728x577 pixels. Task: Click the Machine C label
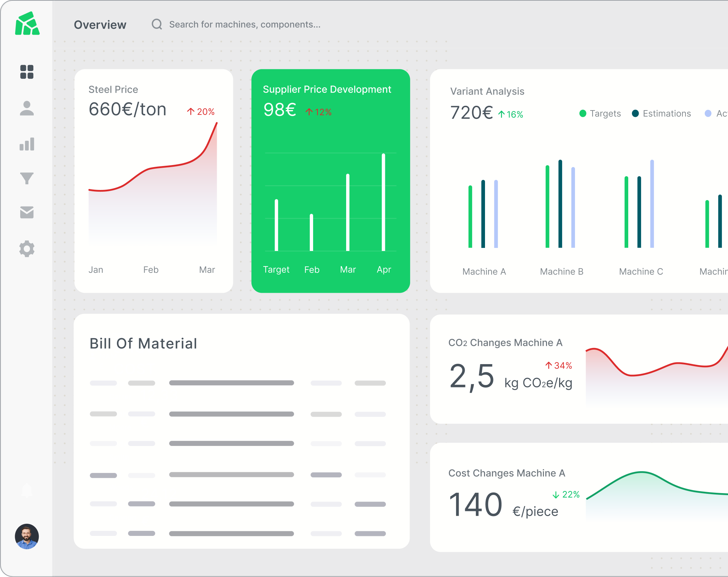tap(641, 271)
